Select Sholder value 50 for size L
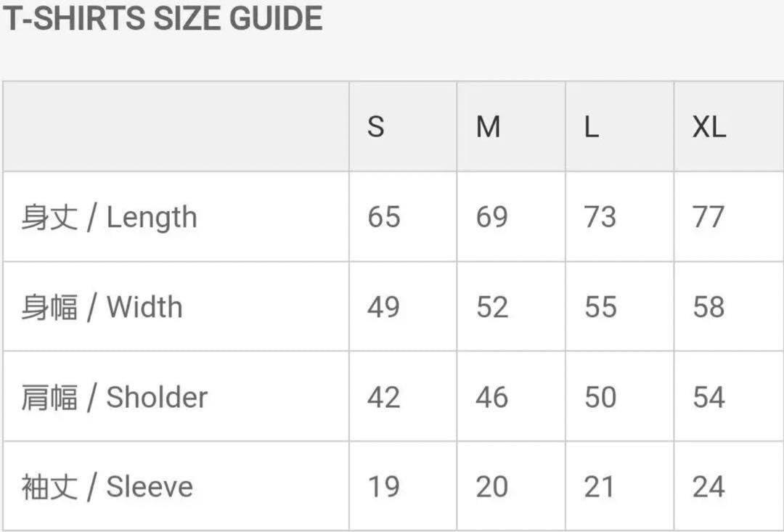784x532 pixels. click(600, 397)
